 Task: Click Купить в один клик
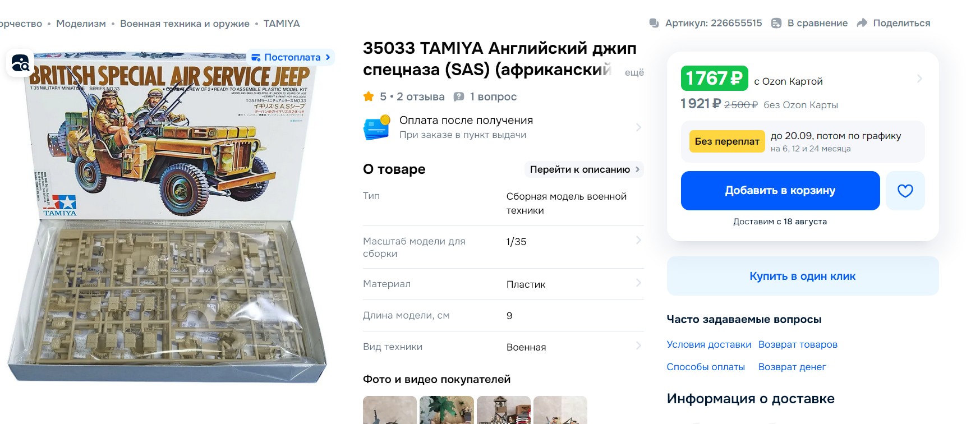(803, 276)
